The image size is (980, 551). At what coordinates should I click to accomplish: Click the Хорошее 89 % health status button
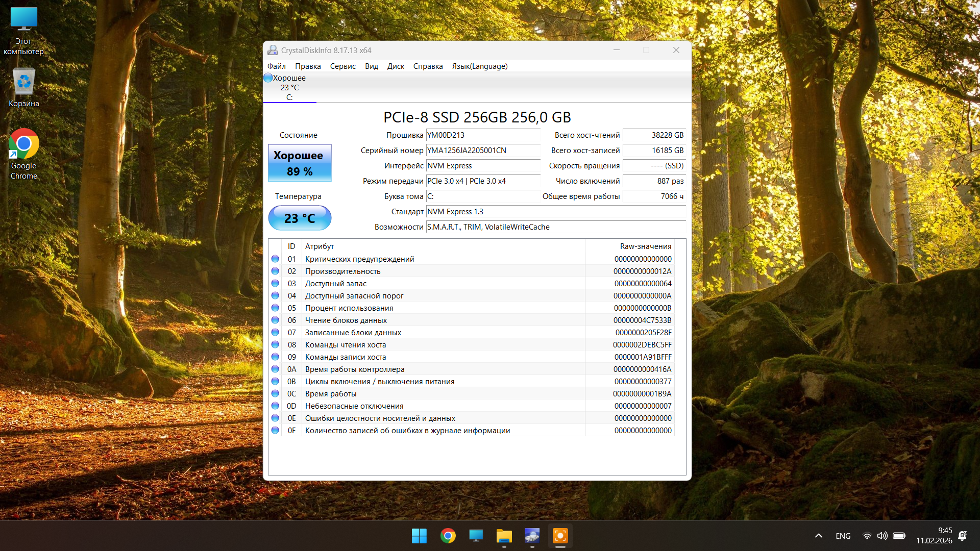coord(300,163)
